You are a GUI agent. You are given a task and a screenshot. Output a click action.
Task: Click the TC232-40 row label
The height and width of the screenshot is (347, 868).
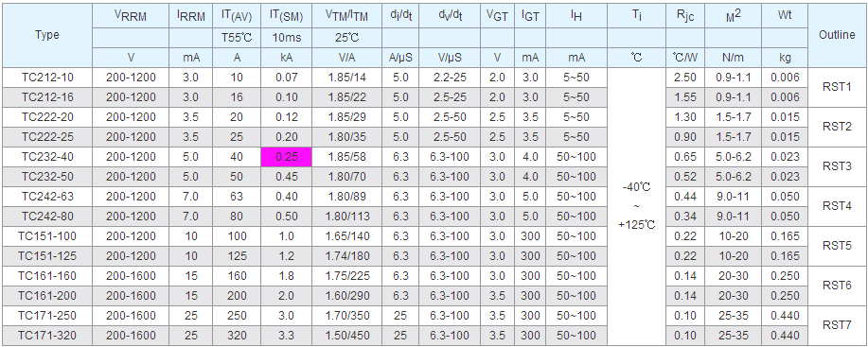point(47,157)
